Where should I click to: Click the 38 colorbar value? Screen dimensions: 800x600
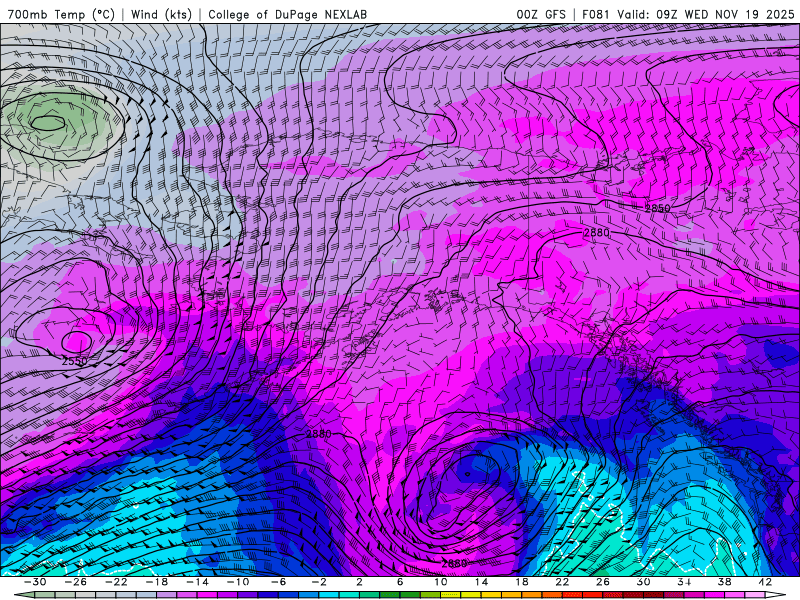tap(724, 582)
